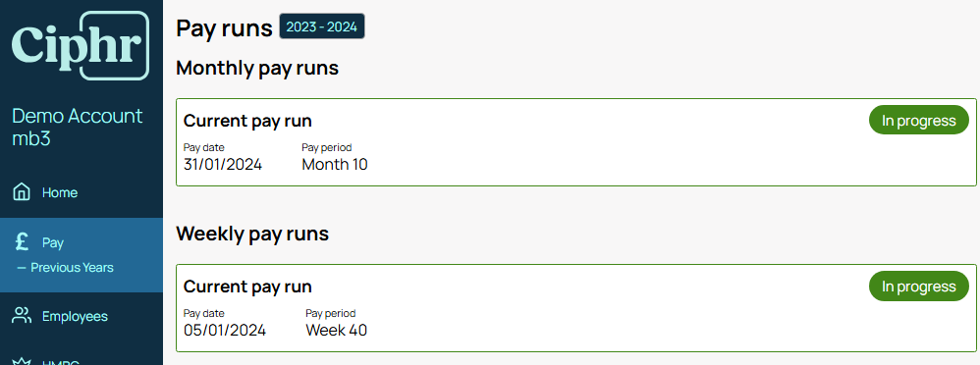Click the weekly In progress status badge
The image size is (980, 365).
919,287
